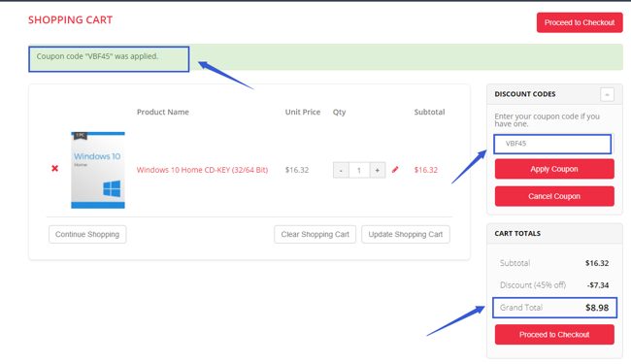Apply Coupon button click
Screen dimensions: 631x364
pyautogui.click(x=554, y=169)
